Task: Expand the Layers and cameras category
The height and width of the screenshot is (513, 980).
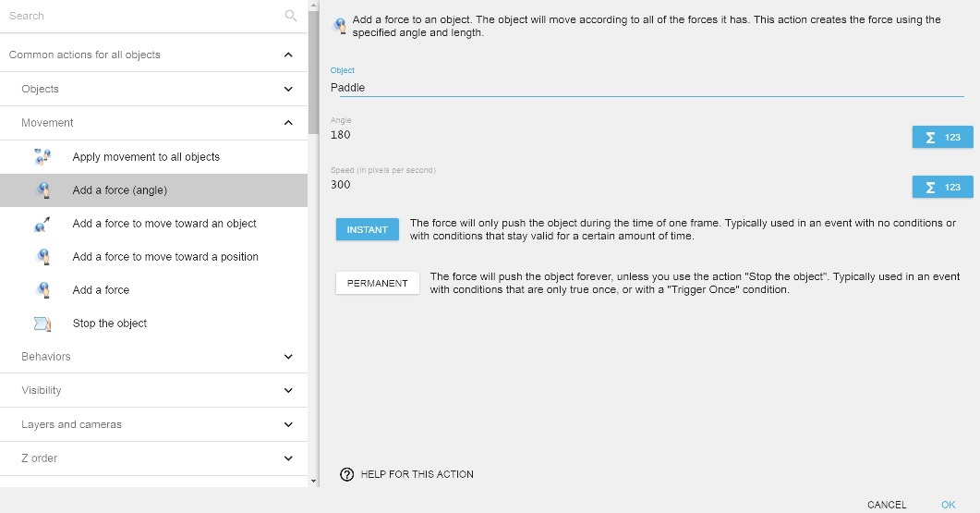Action: [288, 425]
